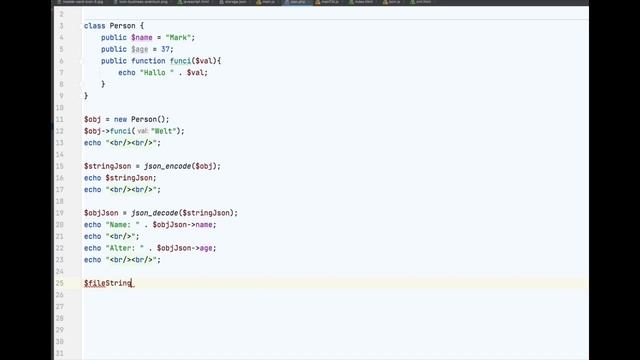Click the echo "<br/><br/>" statement on line 17
Viewport: 640px width, 360px height.
coord(122,190)
